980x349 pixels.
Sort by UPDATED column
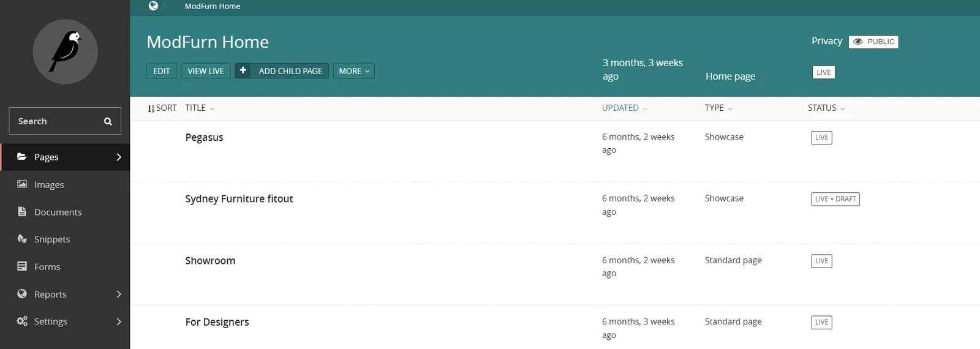pos(624,108)
